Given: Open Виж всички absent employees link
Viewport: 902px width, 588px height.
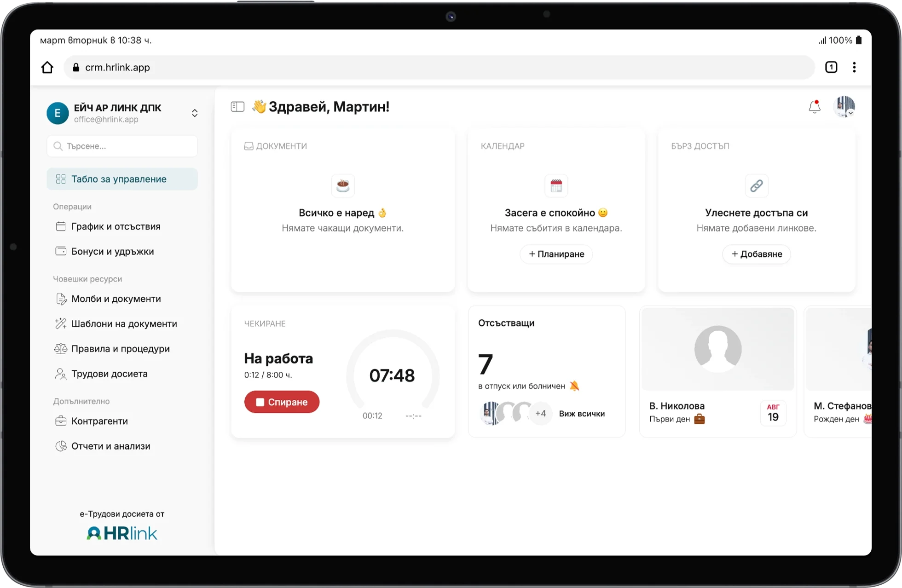Looking at the screenshot, I should coord(582,414).
